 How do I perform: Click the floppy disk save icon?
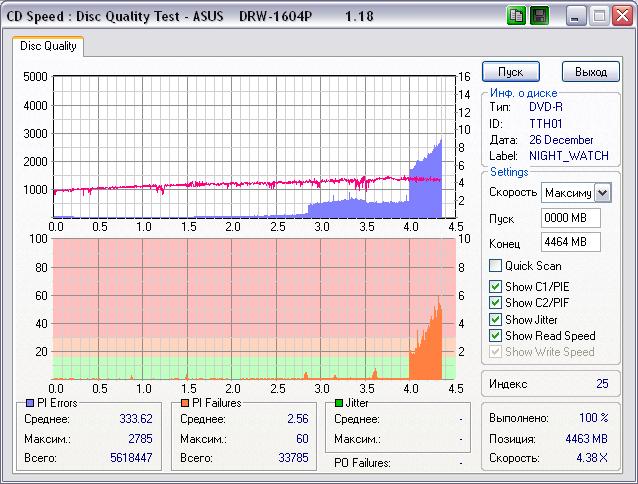point(539,16)
